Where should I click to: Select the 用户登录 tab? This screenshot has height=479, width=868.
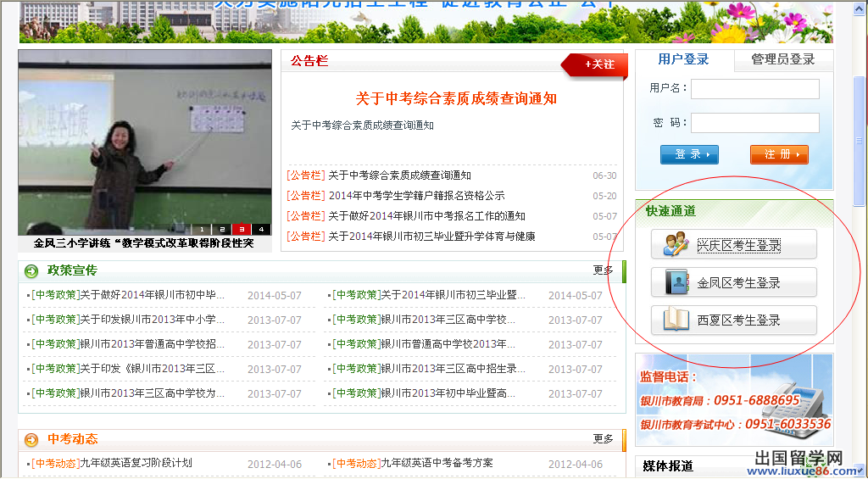coord(683,59)
